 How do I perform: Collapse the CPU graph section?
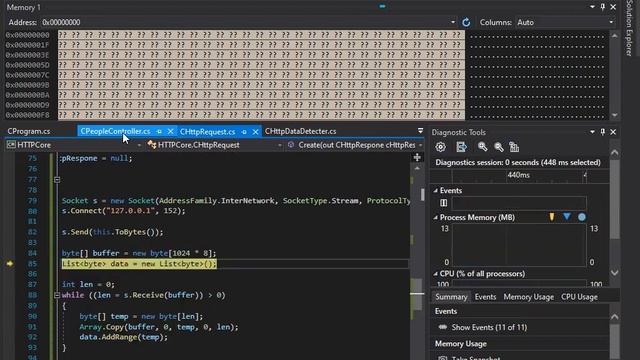coord(436,274)
